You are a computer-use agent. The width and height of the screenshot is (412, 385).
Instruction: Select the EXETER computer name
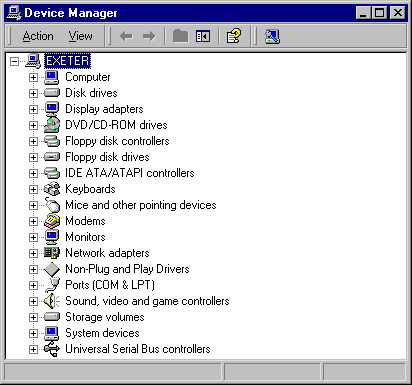click(x=67, y=61)
